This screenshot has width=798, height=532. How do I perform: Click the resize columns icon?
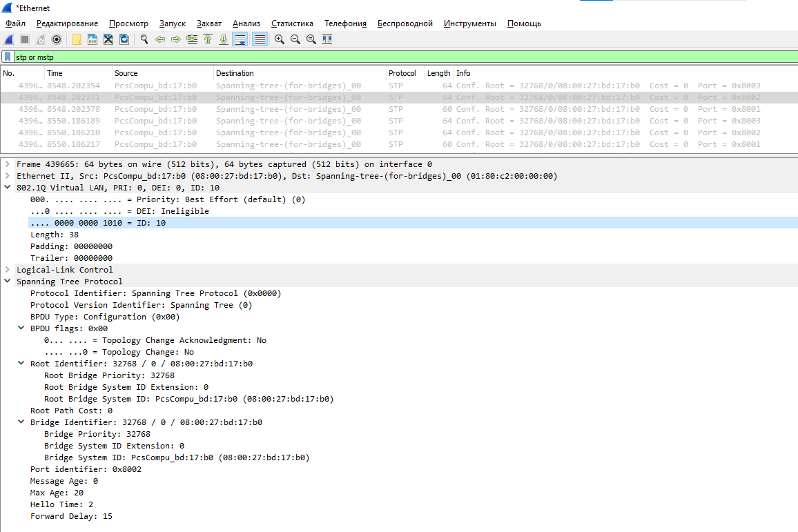[327, 39]
